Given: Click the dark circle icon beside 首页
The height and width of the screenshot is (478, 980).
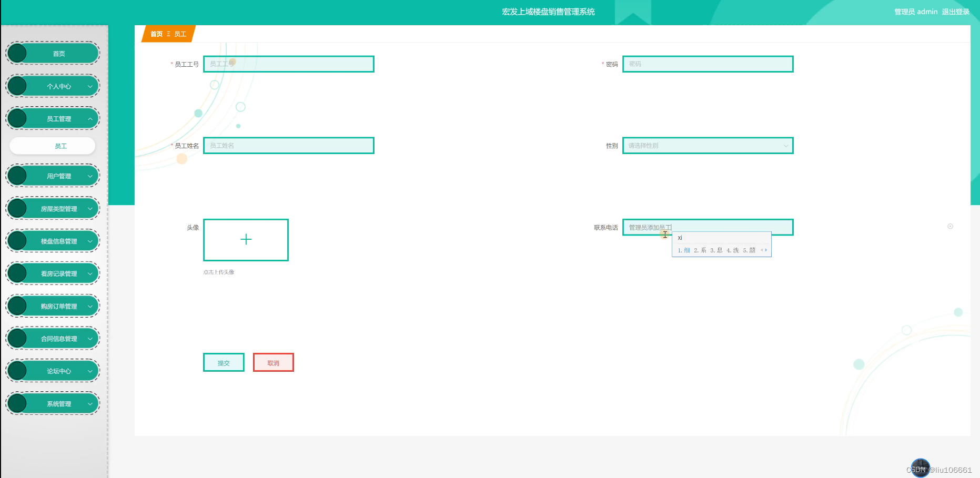Looking at the screenshot, I should click(x=17, y=54).
